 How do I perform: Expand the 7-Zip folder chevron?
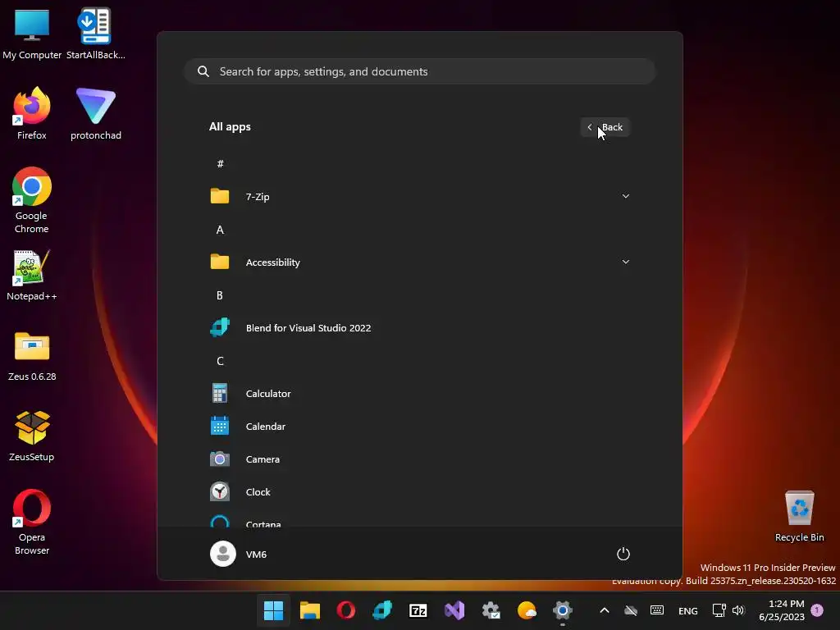point(625,196)
